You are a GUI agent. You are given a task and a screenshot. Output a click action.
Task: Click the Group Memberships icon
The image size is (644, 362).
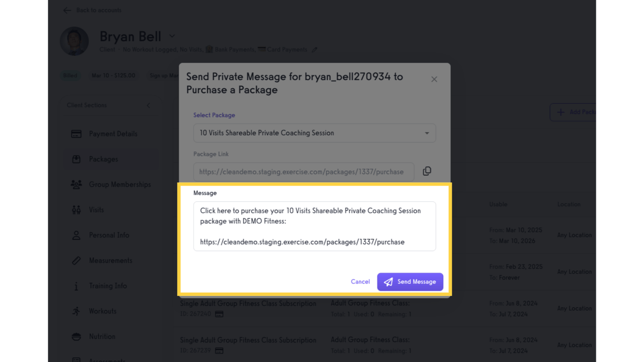coord(76,184)
